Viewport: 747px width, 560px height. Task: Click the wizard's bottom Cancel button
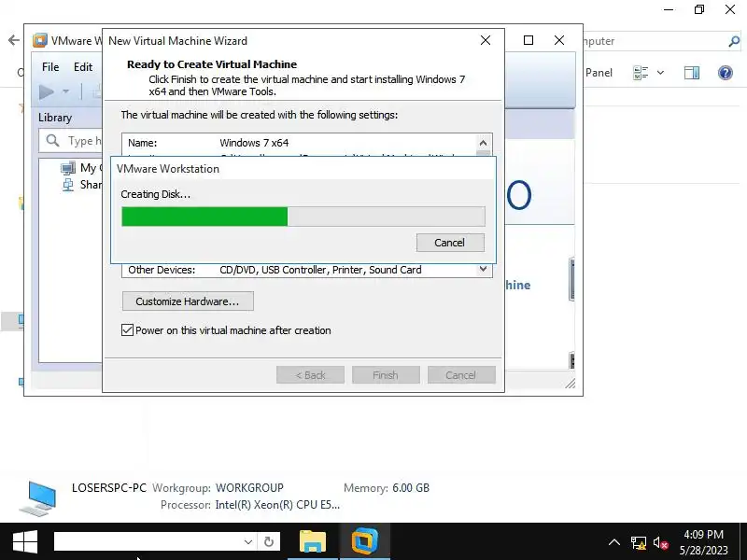point(461,375)
